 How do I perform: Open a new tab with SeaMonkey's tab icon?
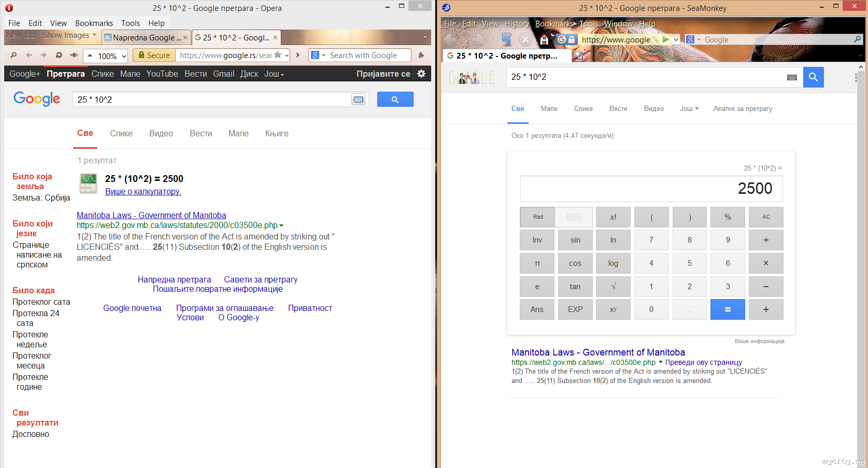pyautogui.click(x=579, y=55)
